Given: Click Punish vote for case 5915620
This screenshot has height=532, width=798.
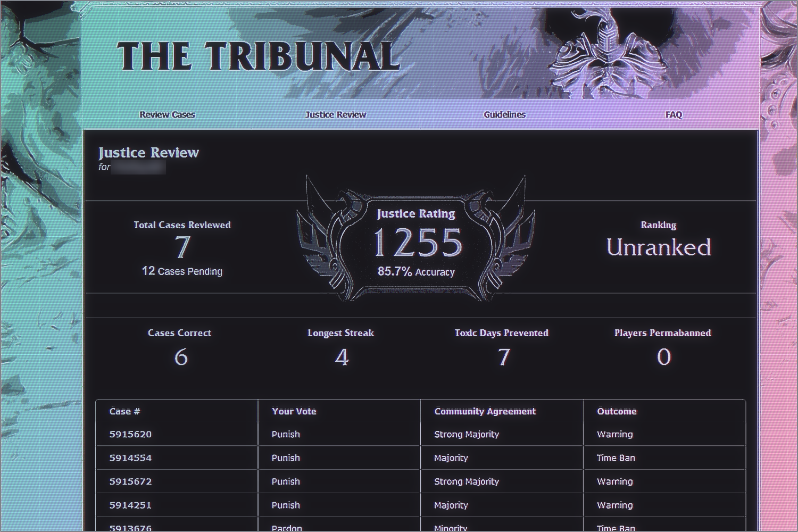Looking at the screenshot, I should 286,434.
